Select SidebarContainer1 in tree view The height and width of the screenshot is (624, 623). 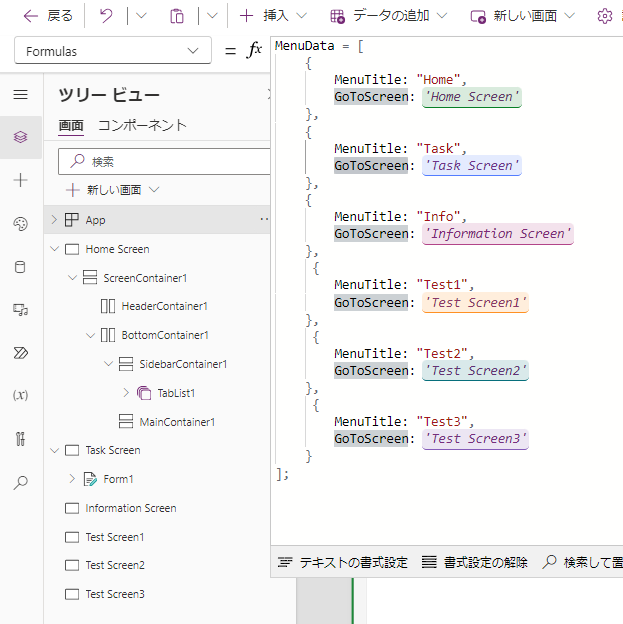183,364
